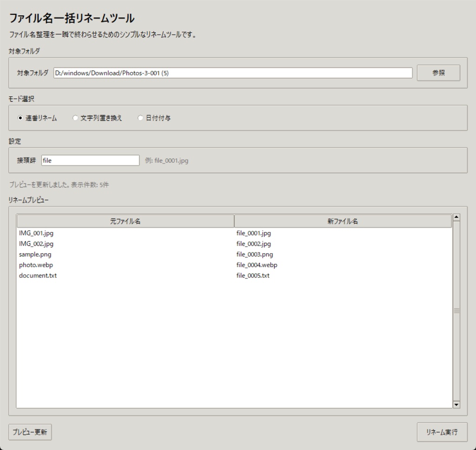Screen dimensions: 476x450
Task: Select the sample.png preview row
Action: tap(126, 254)
